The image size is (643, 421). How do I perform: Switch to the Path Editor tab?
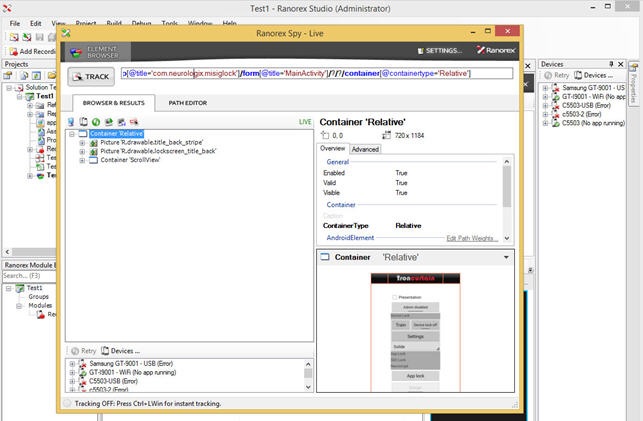pyautogui.click(x=187, y=103)
